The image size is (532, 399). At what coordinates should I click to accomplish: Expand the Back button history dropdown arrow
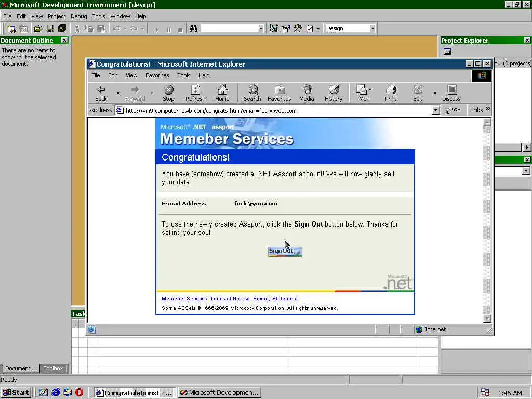[x=118, y=93]
